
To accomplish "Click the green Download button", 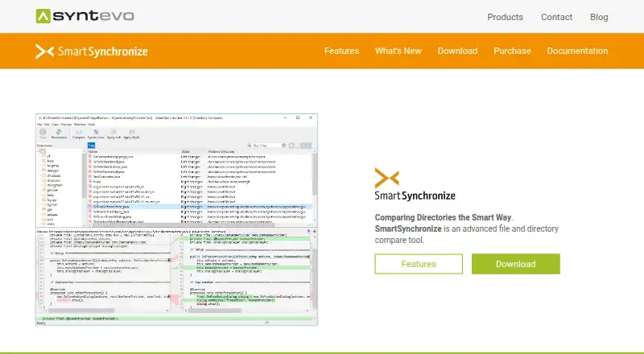I will [x=515, y=264].
